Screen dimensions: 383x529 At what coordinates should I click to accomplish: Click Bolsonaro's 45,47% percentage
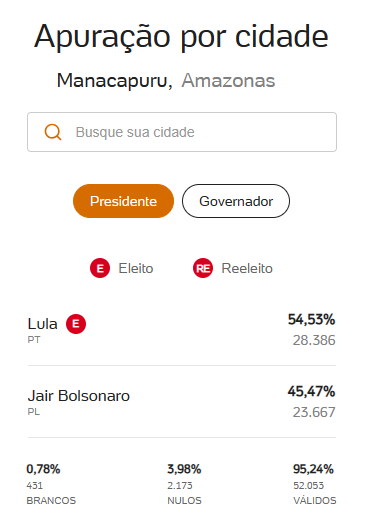pyautogui.click(x=311, y=391)
